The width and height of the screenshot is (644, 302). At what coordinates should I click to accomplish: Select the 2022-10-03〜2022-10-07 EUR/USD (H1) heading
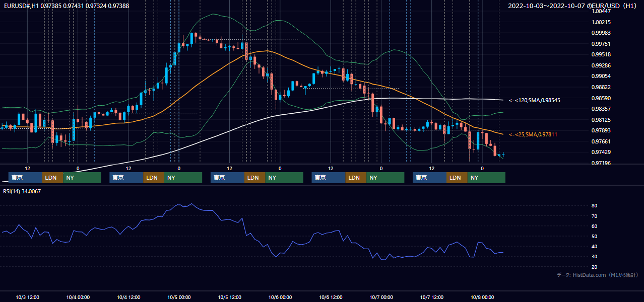(572, 6)
